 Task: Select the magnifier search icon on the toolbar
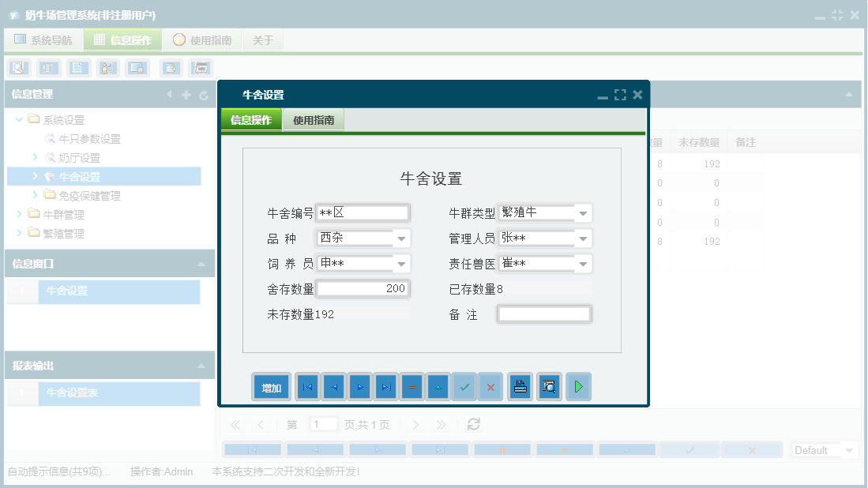click(18, 68)
